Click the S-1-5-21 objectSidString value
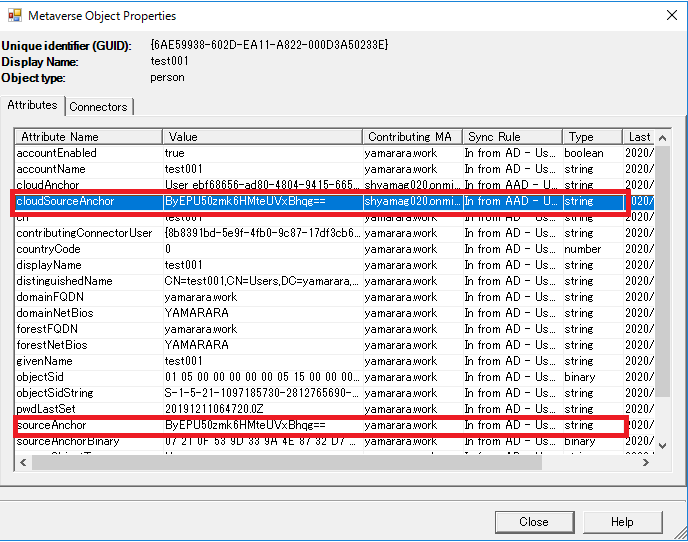Screen dimensions: 688x542 (x=261, y=393)
